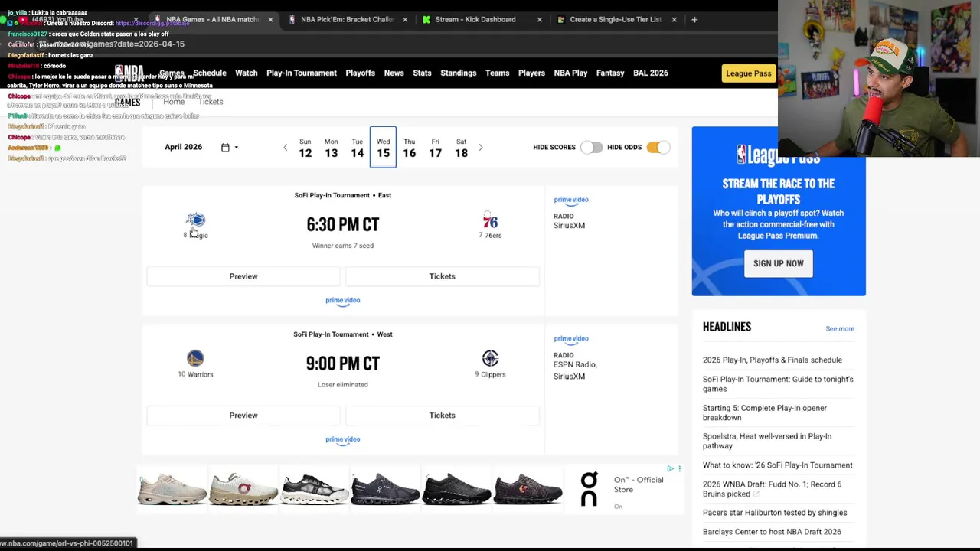The width and height of the screenshot is (980, 551).
Task: Click the white On sneaker with red logo
Action: [243, 489]
